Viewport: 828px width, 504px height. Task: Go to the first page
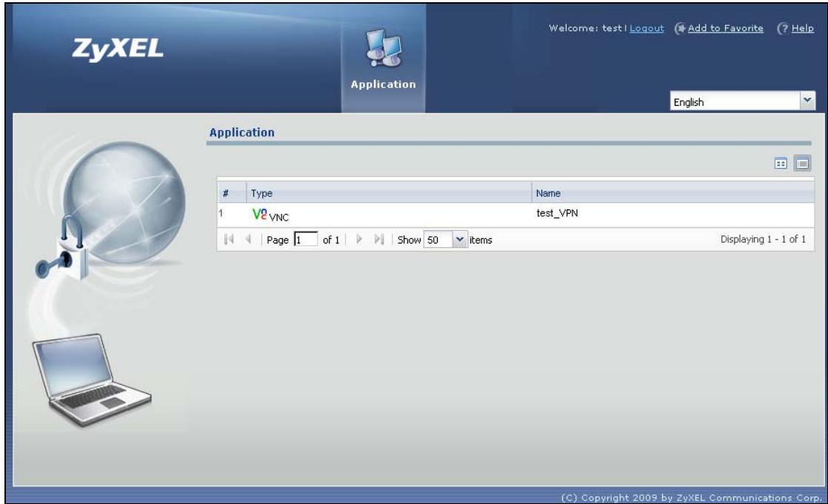coord(229,239)
